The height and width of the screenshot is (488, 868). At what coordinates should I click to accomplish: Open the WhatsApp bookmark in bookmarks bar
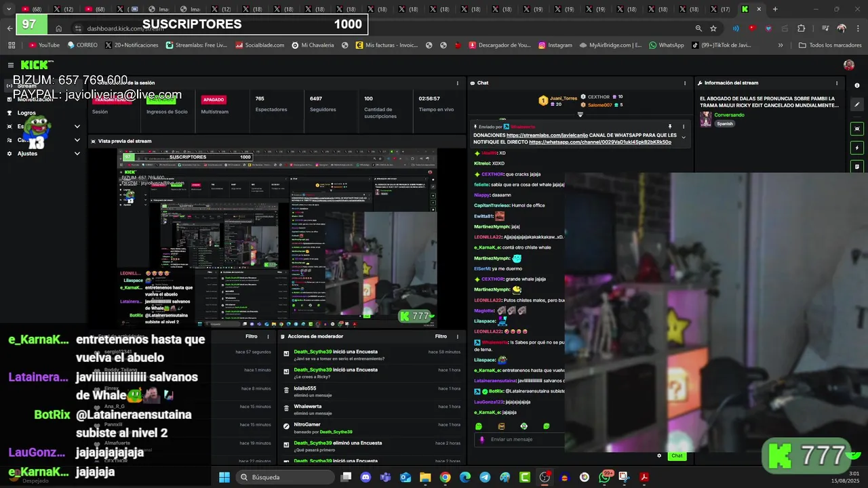[x=667, y=45]
